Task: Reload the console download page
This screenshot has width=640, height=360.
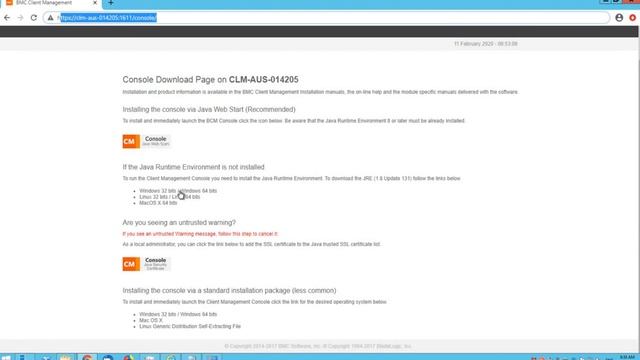Action: (x=34, y=18)
